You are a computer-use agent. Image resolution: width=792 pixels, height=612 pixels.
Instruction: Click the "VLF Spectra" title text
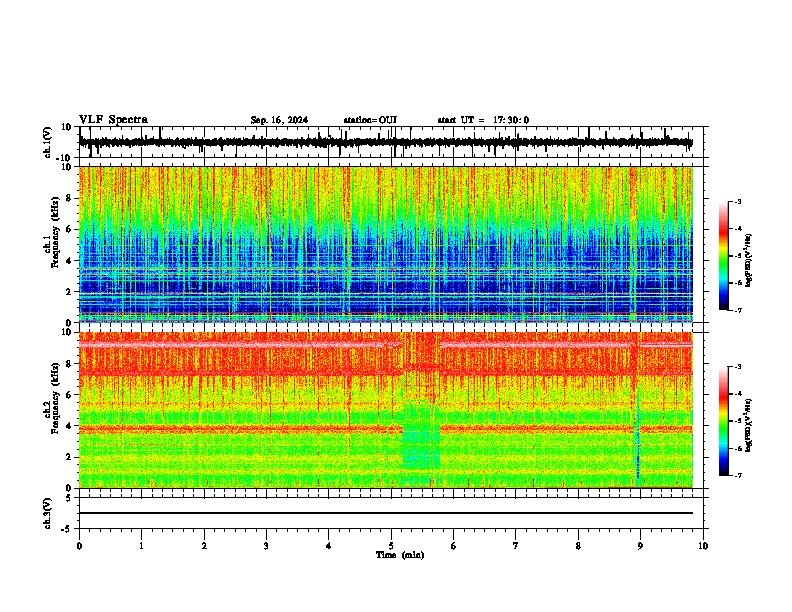(113, 120)
